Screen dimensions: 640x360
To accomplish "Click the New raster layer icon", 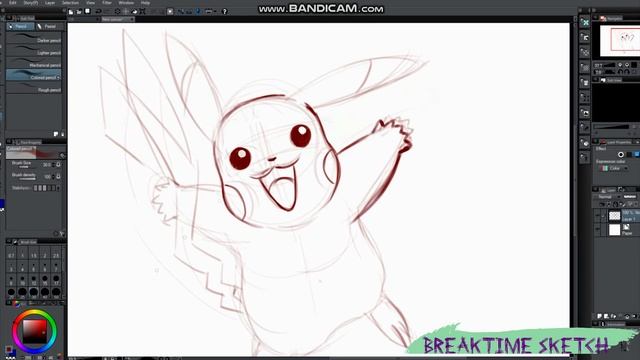I will 599,316.
